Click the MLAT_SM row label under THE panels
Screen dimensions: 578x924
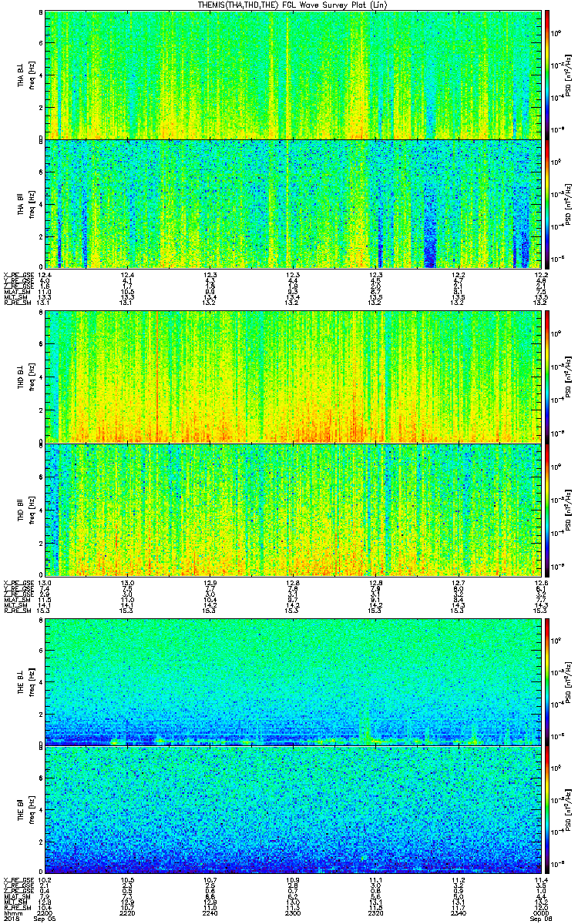pyautogui.click(x=16, y=897)
